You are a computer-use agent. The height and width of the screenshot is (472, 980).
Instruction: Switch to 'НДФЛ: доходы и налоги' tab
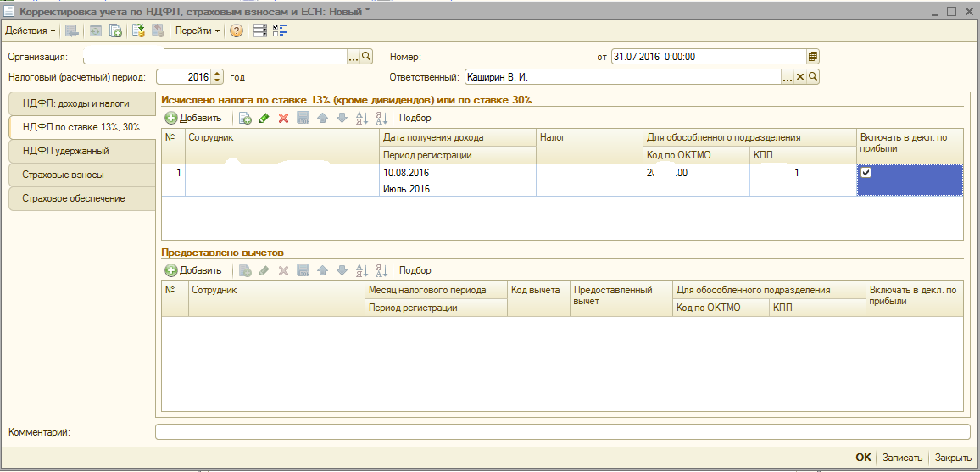pyautogui.click(x=76, y=103)
